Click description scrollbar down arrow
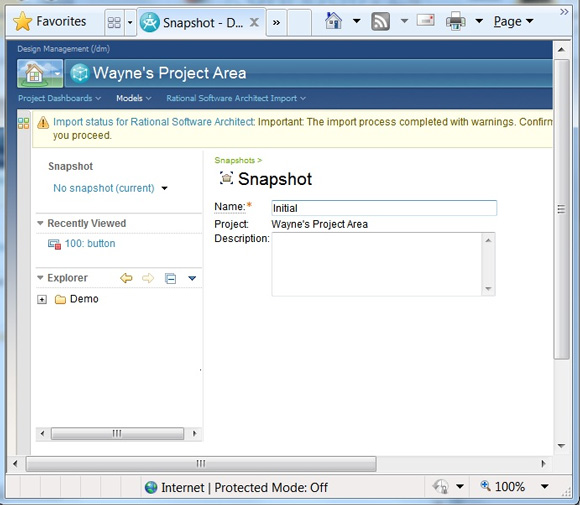The image size is (580, 505). (488, 289)
